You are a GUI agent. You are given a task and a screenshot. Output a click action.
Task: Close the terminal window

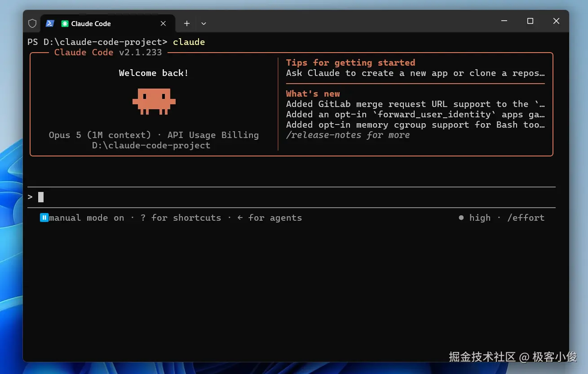[556, 21]
